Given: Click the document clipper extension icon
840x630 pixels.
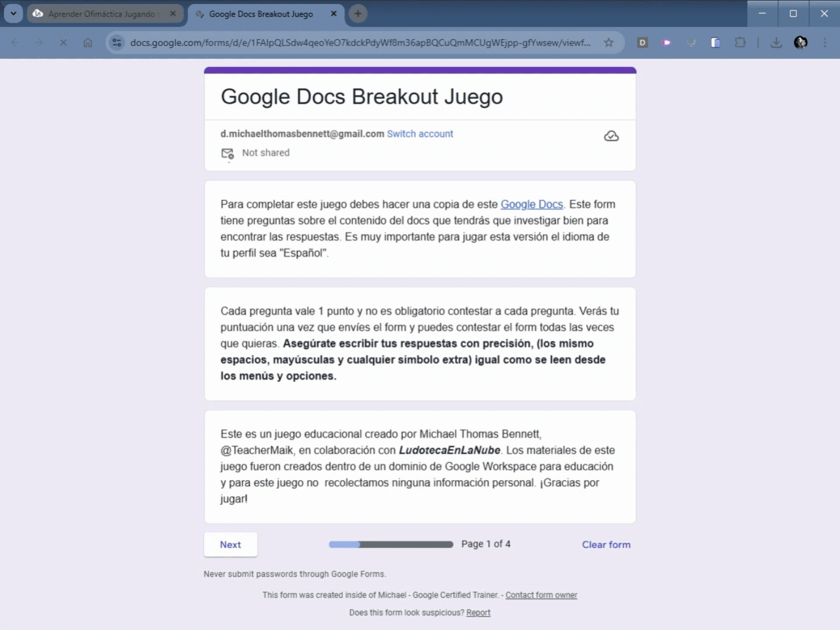Looking at the screenshot, I should pos(716,43).
